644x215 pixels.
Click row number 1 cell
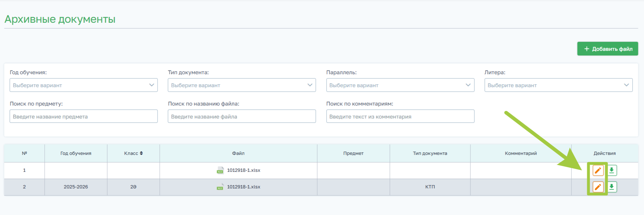click(24, 170)
